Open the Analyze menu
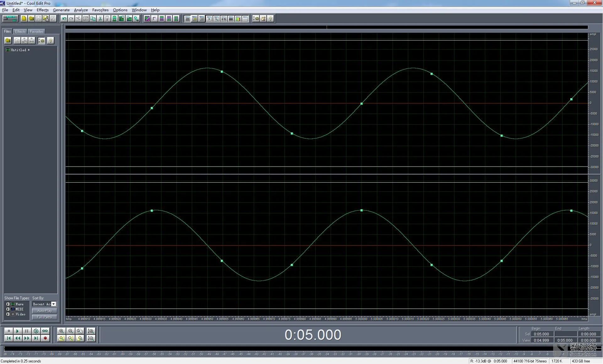The height and width of the screenshot is (364, 603). point(81,10)
